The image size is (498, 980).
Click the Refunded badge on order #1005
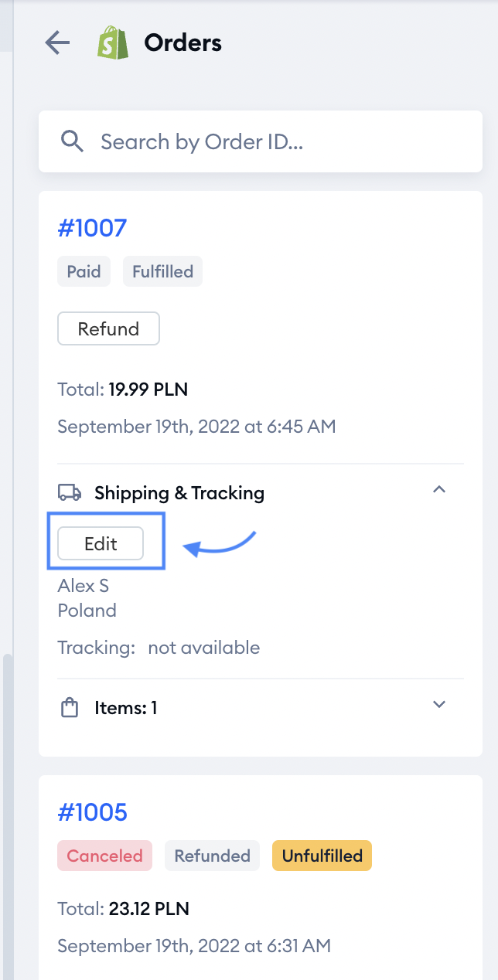coord(212,856)
